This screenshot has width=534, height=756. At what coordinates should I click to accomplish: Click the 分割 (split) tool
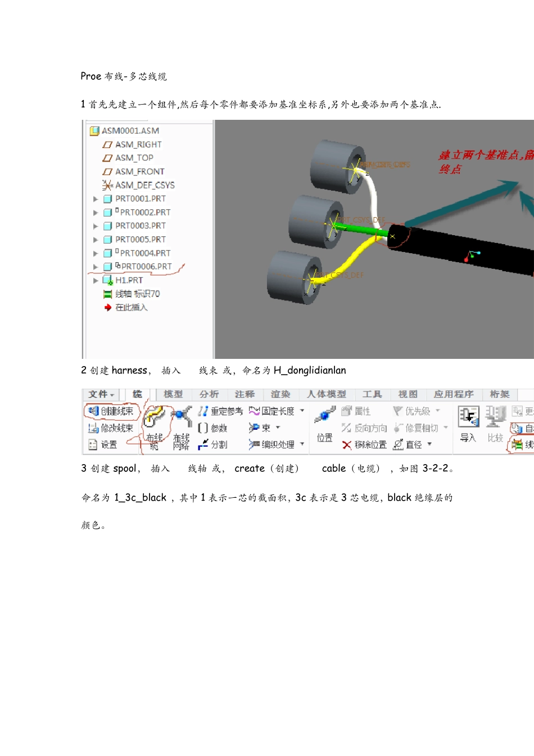click(212, 444)
